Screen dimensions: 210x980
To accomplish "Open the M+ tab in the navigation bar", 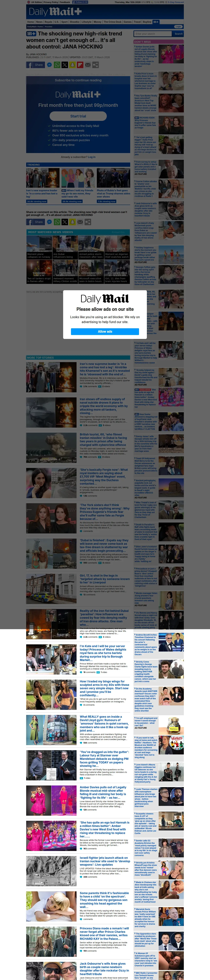I will pos(156,22).
